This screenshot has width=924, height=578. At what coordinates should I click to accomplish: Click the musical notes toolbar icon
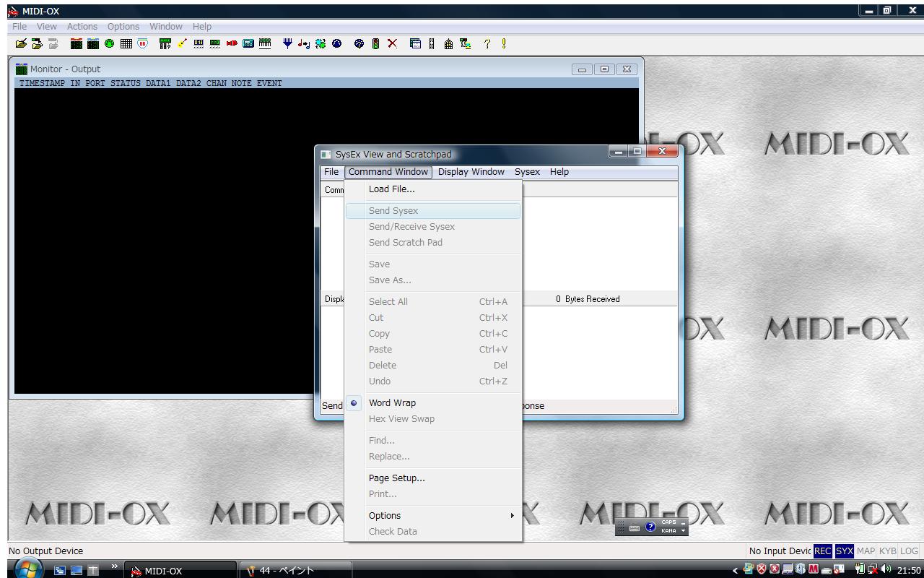304,43
